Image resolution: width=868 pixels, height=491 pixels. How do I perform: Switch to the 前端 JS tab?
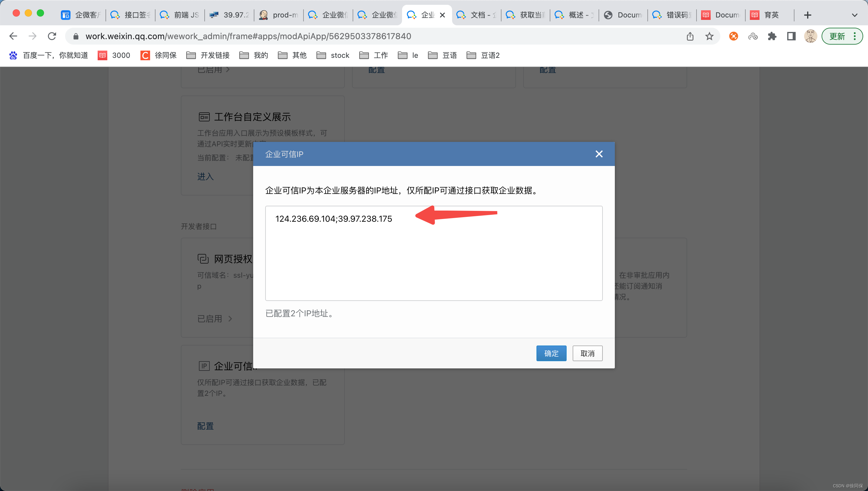click(180, 15)
